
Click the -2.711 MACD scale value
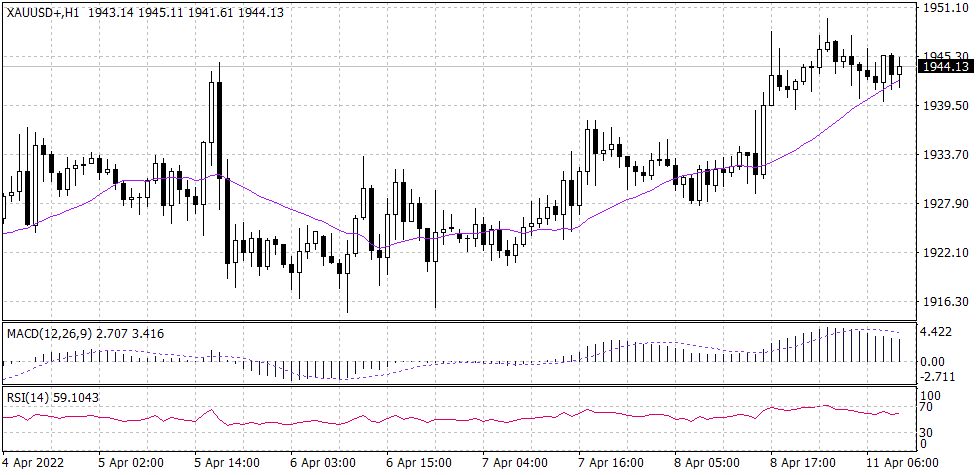940,377
